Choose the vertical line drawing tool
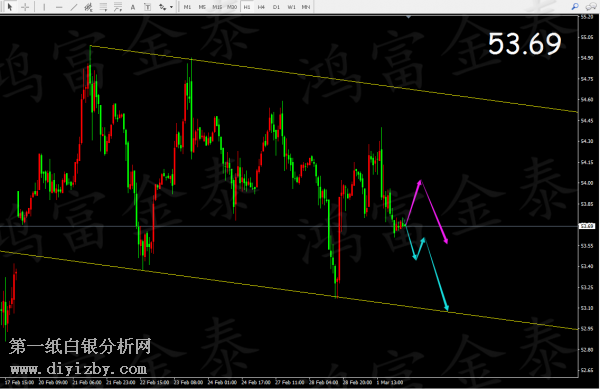 pos(44,7)
